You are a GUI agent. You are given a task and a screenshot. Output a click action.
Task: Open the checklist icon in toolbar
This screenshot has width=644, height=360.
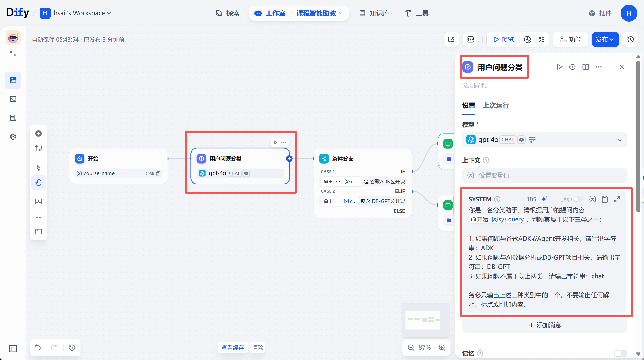coord(541,39)
